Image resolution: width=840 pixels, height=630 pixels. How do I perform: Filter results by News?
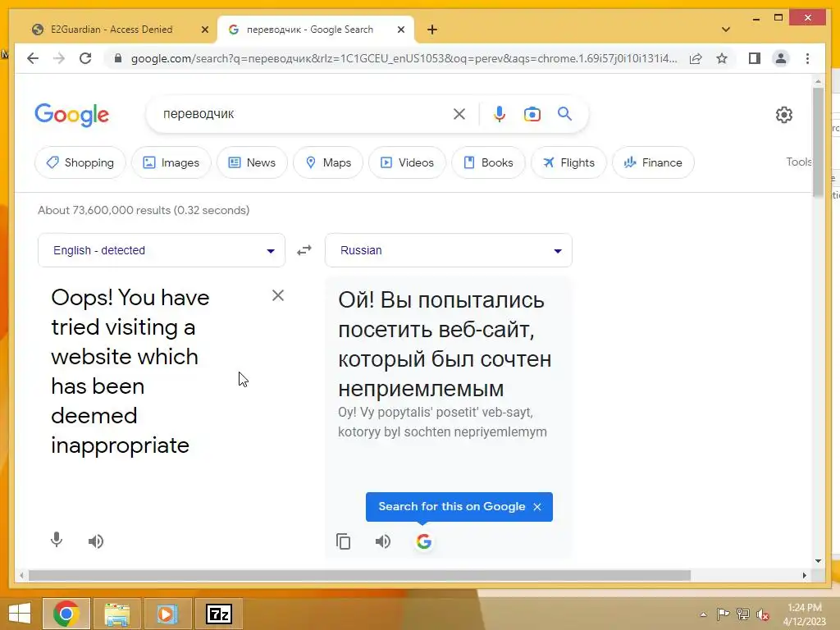[252, 162]
